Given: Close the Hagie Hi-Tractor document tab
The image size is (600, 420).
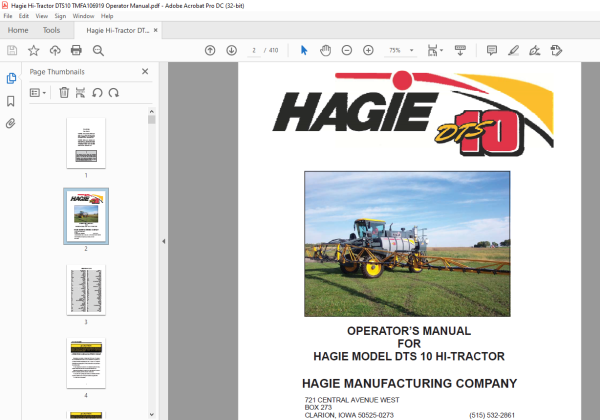Looking at the screenshot, I should (x=155, y=30).
